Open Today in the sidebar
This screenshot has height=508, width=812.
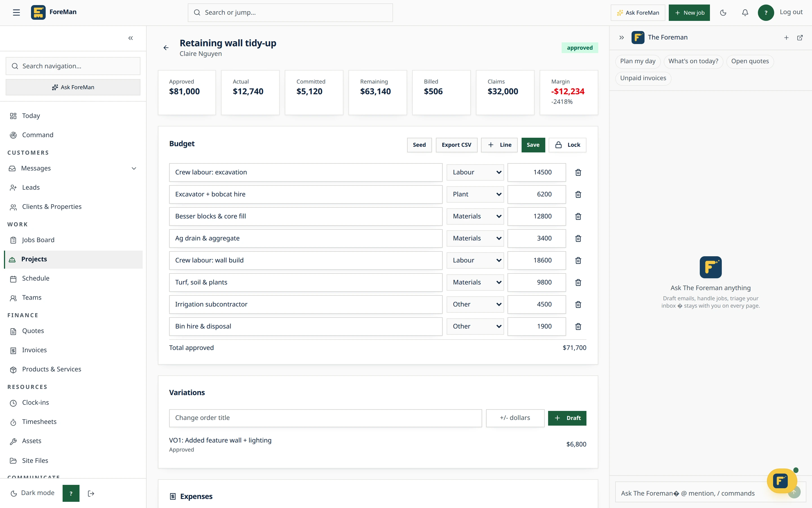(73, 116)
